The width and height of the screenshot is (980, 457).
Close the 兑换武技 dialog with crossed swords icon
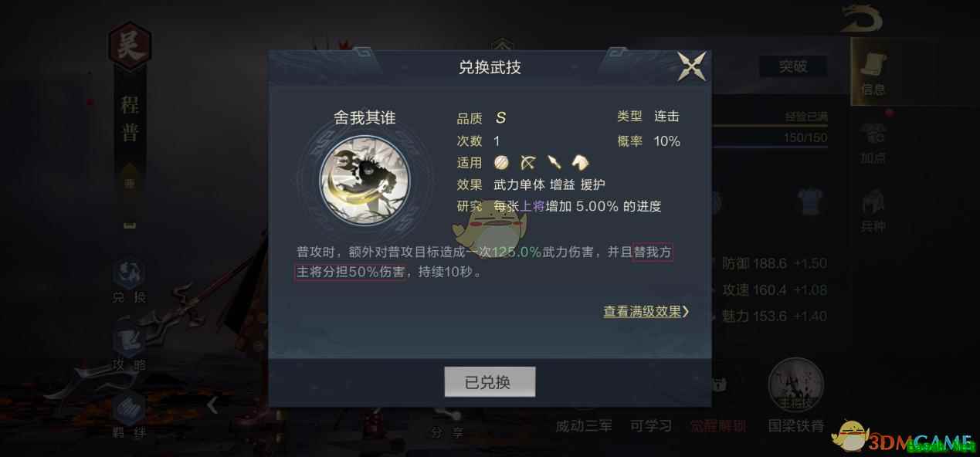[x=691, y=66]
